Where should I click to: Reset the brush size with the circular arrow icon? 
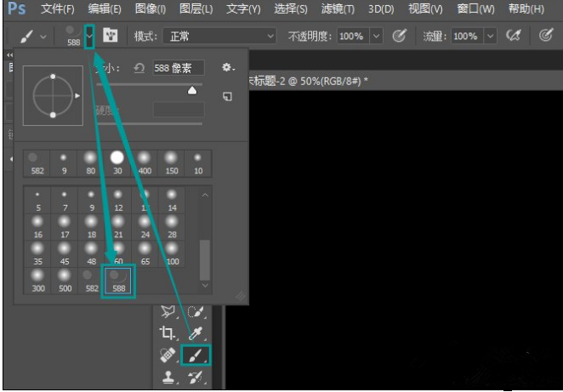coord(139,68)
